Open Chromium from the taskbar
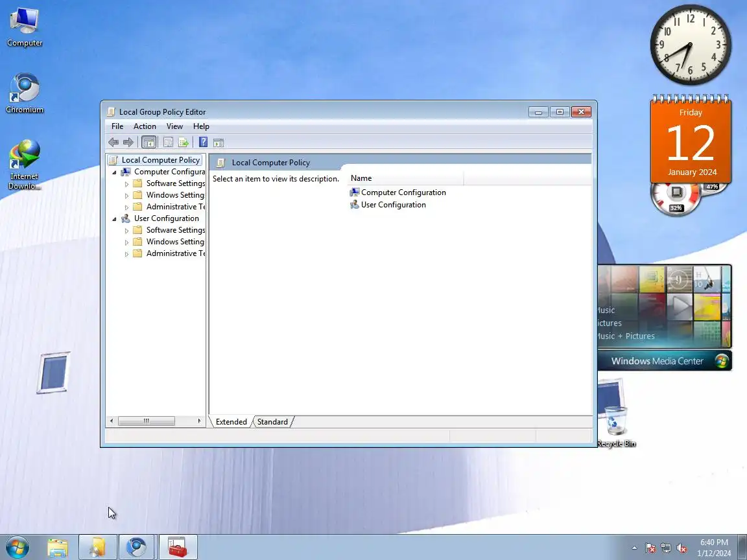The height and width of the screenshot is (560, 747). click(136, 547)
